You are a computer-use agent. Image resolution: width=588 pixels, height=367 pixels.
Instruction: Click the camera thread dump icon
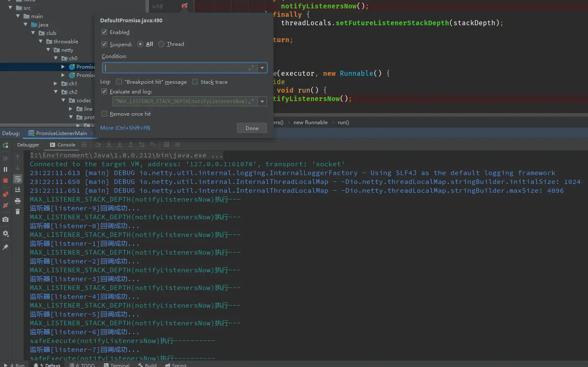[5, 219]
